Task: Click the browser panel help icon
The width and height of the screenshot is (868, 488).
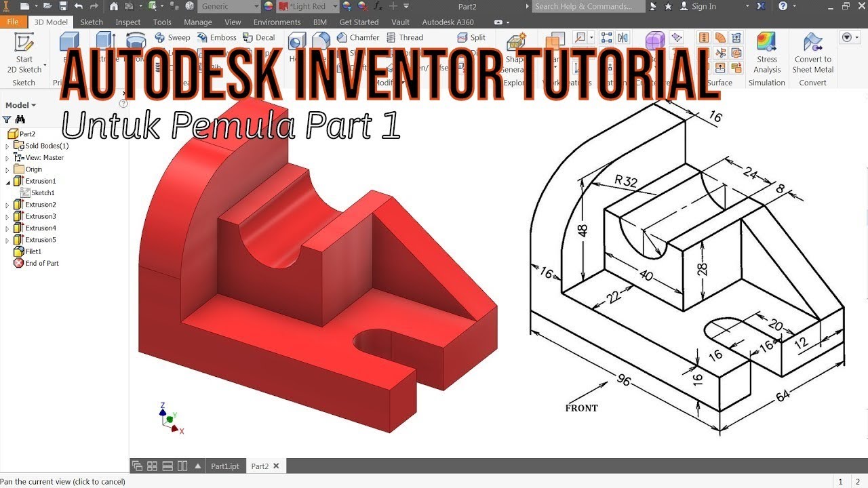Action: point(123,104)
